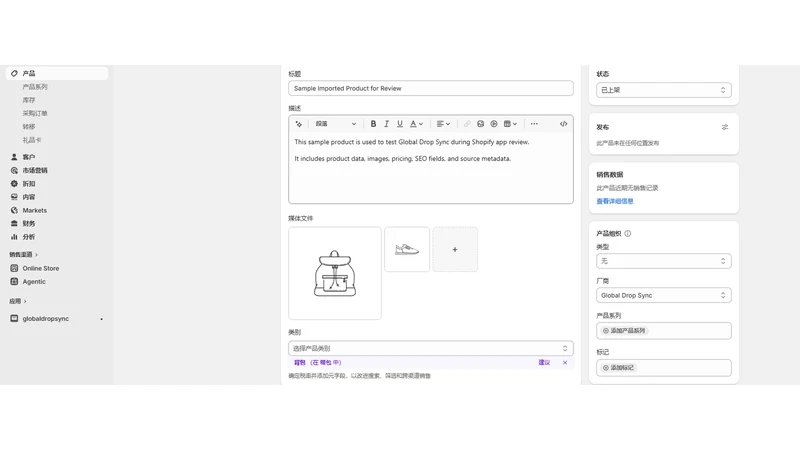Open the 状态 status dropdown showing 已上架
Viewport: 800px width, 450px height.
pos(664,90)
